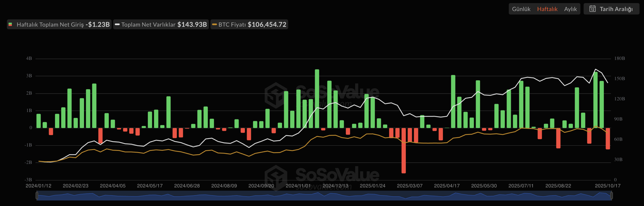644x206 pixels.
Task: Click the left handle of range slider
Action: [x=37, y=195]
